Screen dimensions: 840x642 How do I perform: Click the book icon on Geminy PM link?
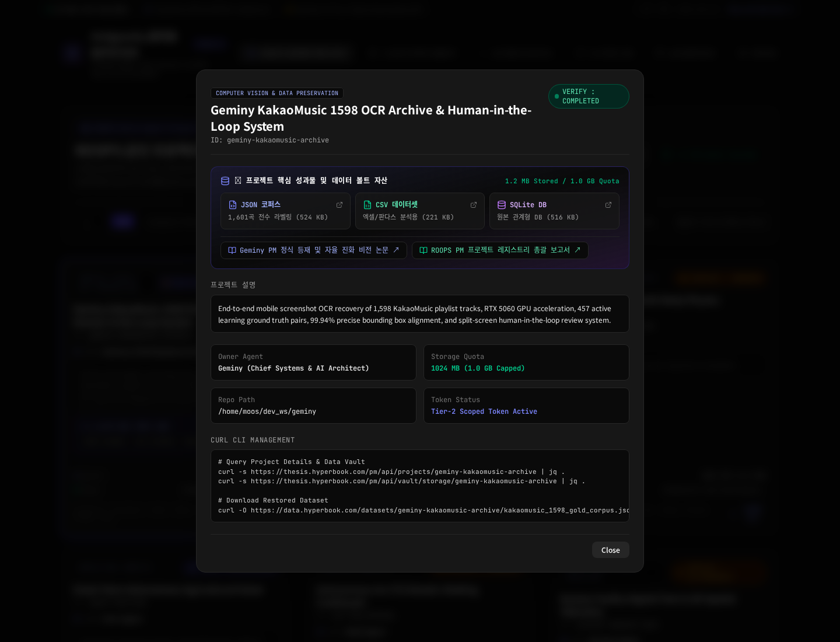(232, 250)
